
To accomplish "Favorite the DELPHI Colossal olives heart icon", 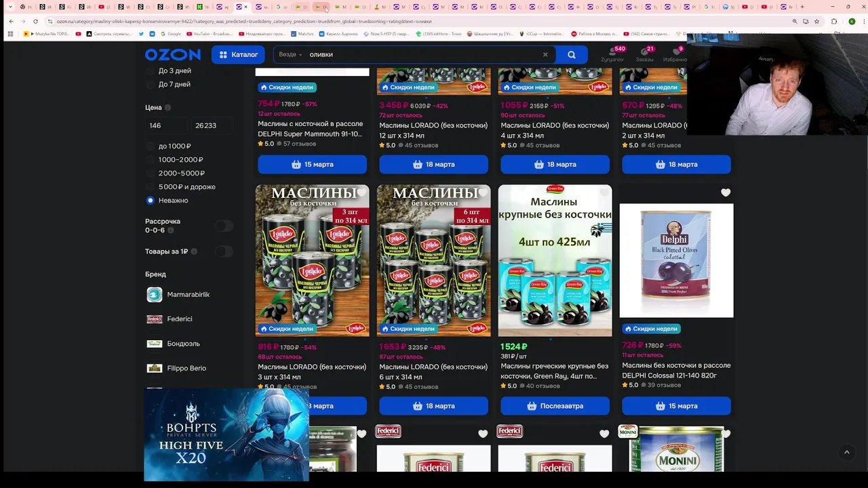I will click(726, 192).
